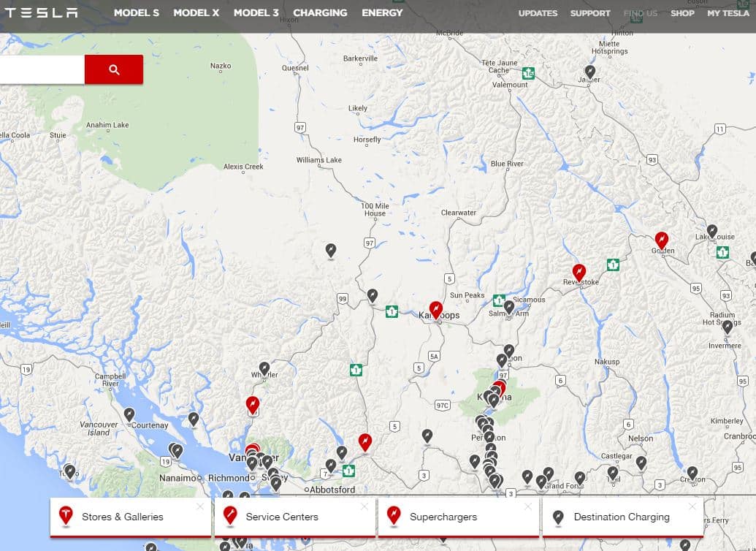Click the Nakusp map label
756x551 pixels.
click(607, 362)
